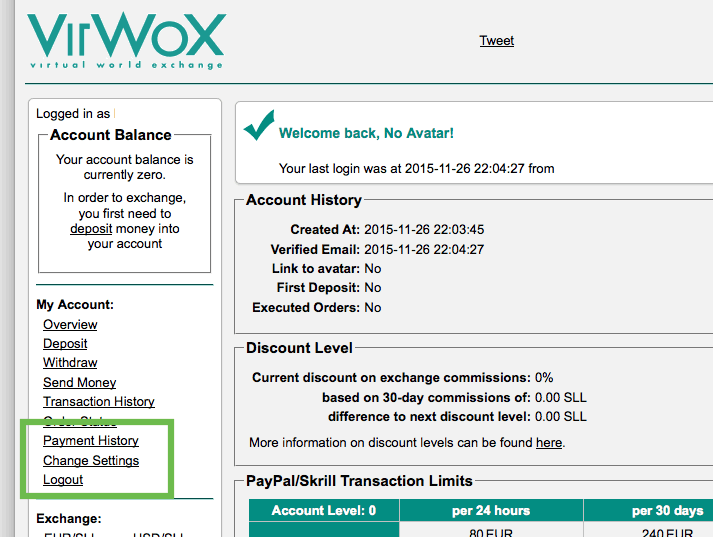Open Payment History
The width and height of the screenshot is (713, 537).
tap(91, 440)
